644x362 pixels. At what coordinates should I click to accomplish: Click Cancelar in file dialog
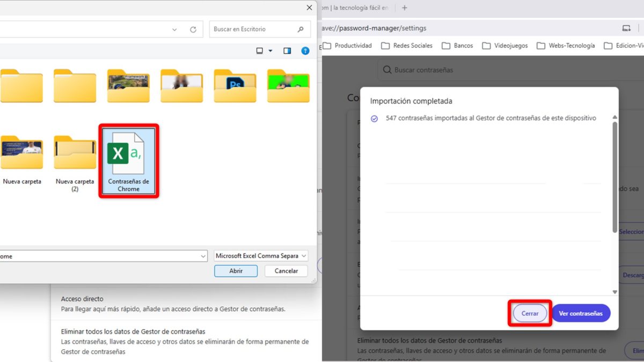(286, 271)
